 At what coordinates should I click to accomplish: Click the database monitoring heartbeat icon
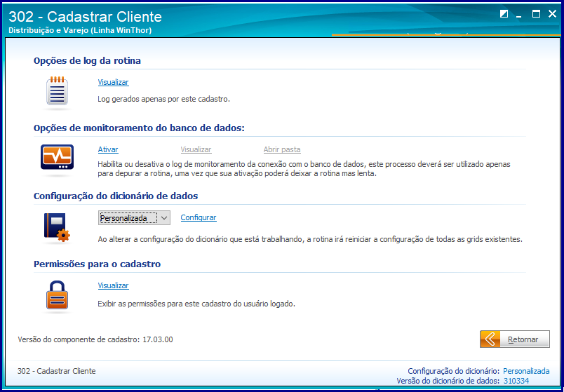click(x=57, y=157)
